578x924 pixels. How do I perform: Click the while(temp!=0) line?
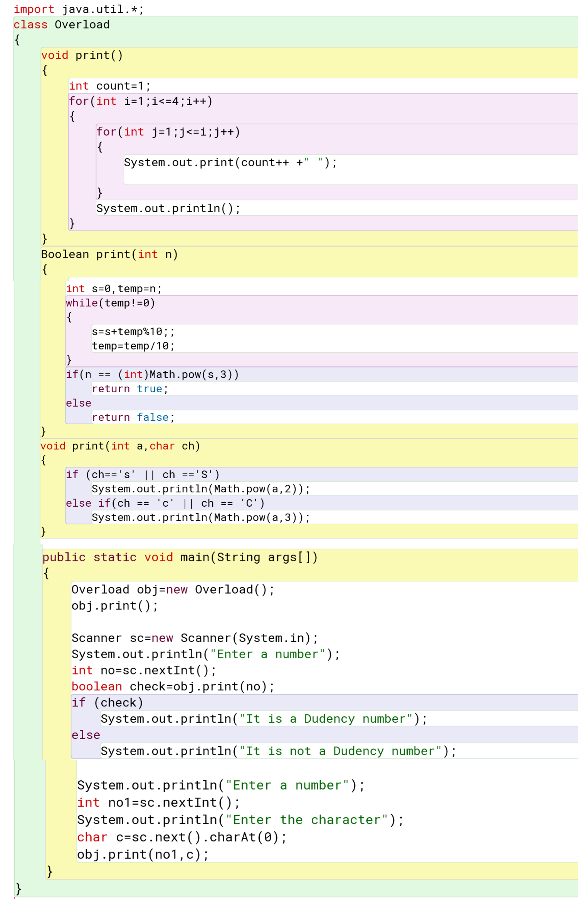point(110,303)
